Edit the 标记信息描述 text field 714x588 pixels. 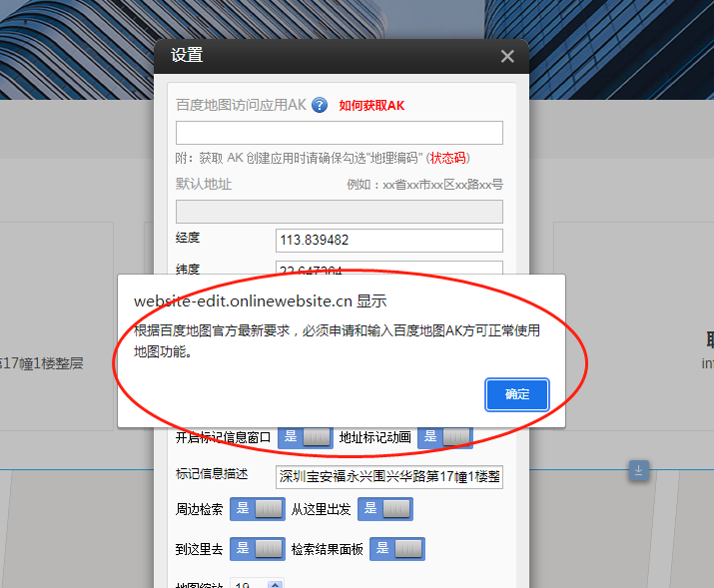tap(388, 477)
